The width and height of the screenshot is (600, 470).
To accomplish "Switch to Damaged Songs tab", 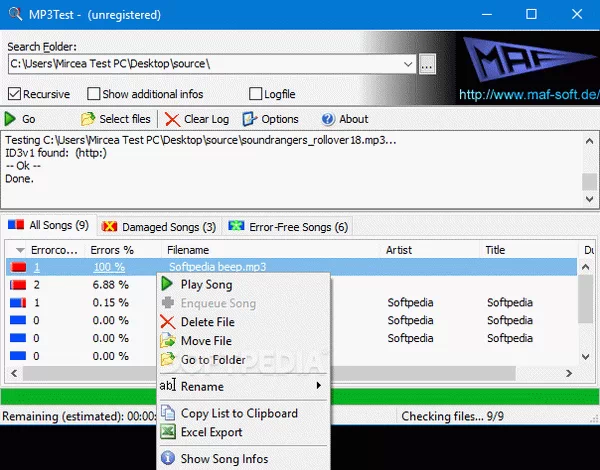I will click(158, 227).
